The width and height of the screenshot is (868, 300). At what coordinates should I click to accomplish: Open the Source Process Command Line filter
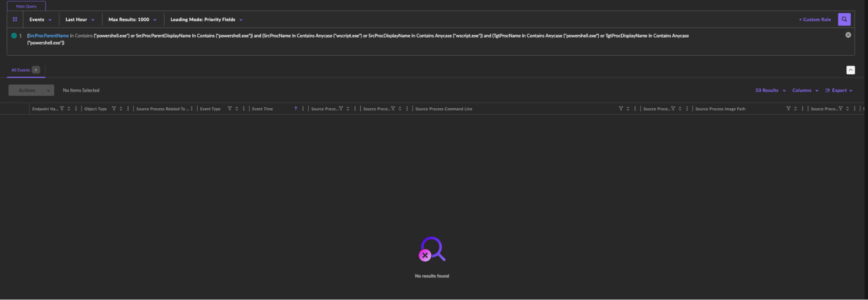(x=621, y=109)
